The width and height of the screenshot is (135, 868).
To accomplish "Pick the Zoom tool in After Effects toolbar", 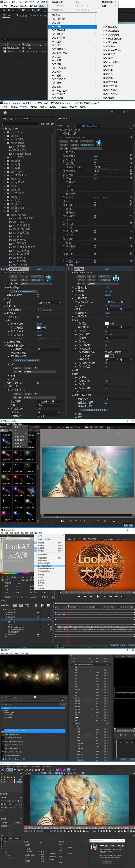I will (x=13, y=10).
